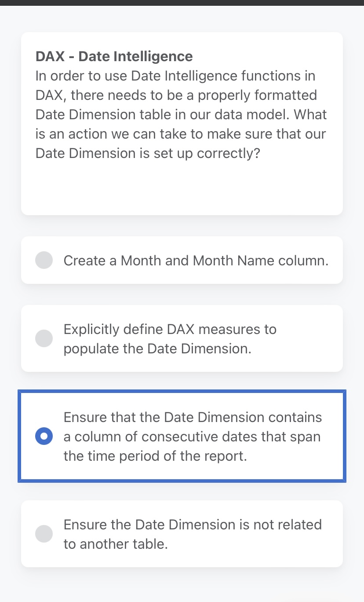The height and width of the screenshot is (602, 364).
Task: Tap the radio circle in the second answer card
Action: pos(44,338)
